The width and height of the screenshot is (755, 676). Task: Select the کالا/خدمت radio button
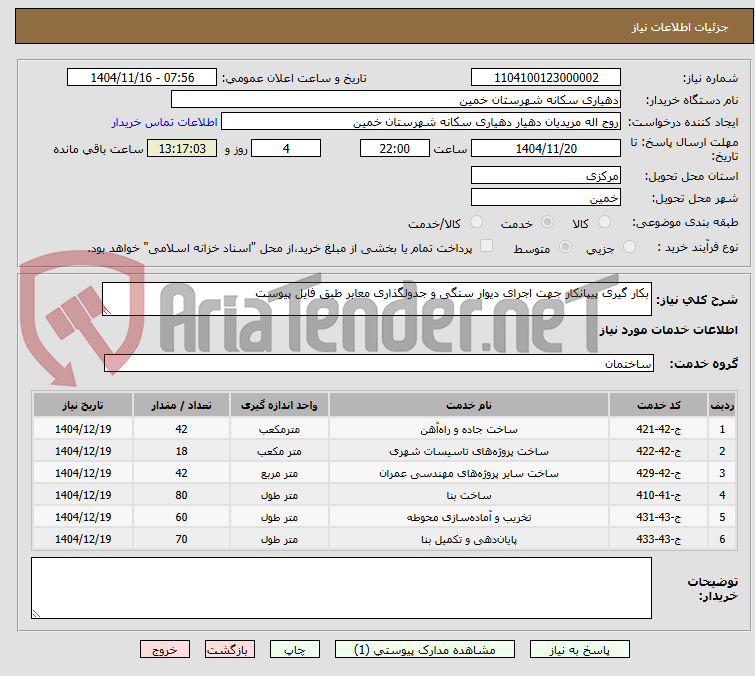(x=476, y=222)
